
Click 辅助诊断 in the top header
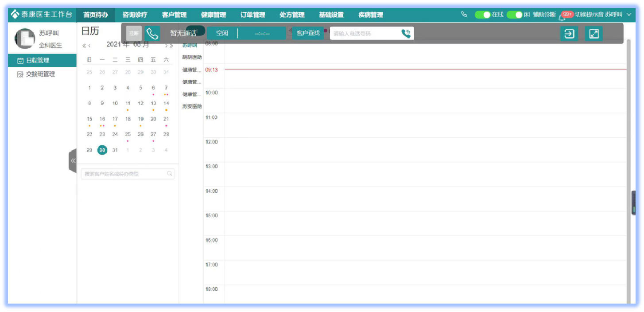[544, 15]
